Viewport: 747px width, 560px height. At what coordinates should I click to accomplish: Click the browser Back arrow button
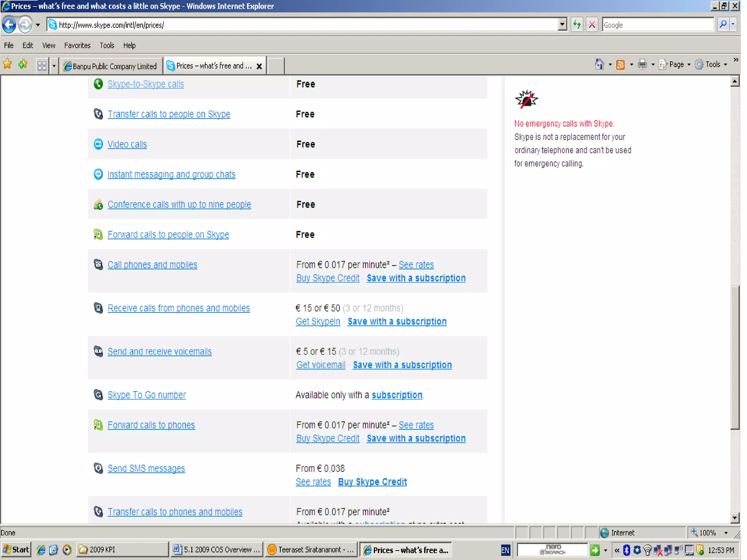point(9,25)
